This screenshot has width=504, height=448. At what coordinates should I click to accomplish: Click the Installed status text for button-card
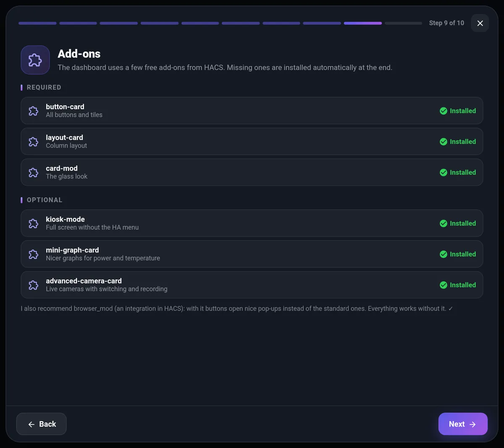pyautogui.click(x=463, y=111)
